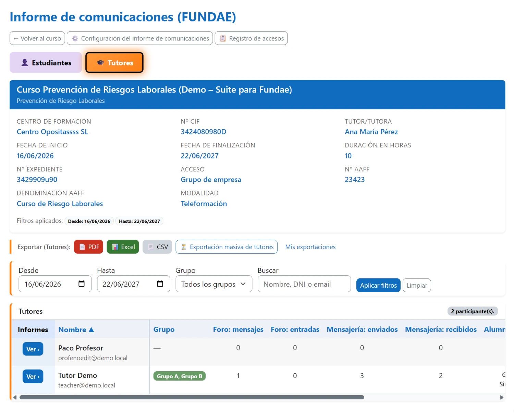Focus the Desde date field
Screen dimensions: 514x420
coord(55,284)
